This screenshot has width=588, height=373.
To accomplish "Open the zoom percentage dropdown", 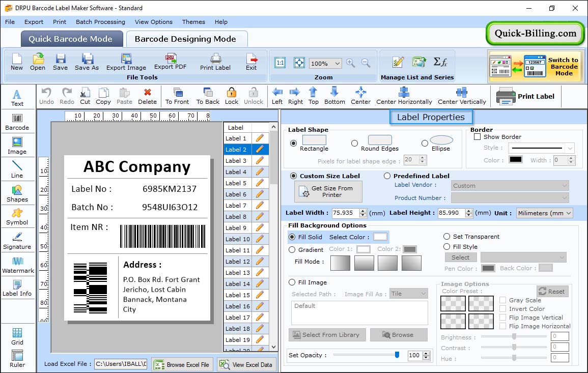I will click(337, 63).
